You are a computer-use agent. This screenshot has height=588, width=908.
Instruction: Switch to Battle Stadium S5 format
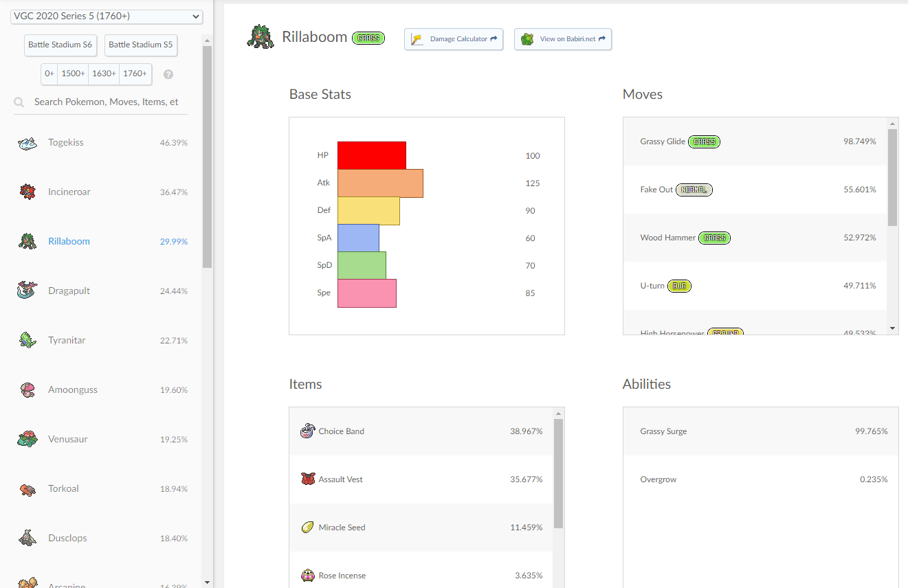tap(141, 45)
